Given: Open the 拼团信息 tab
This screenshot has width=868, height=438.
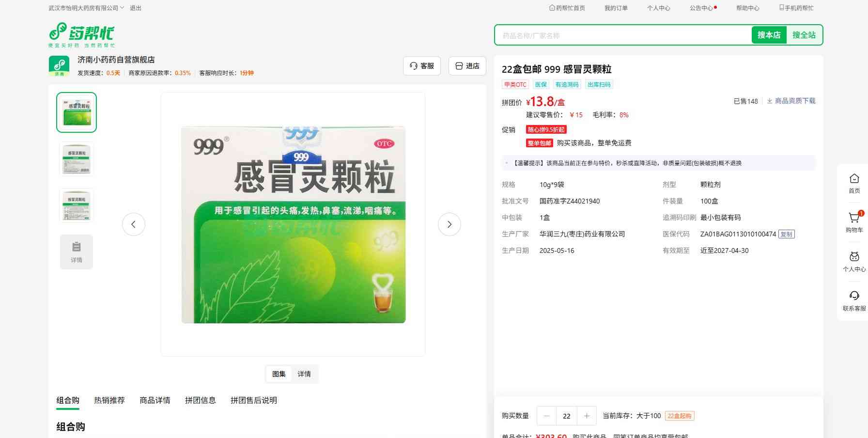Looking at the screenshot, I should 200,400.
